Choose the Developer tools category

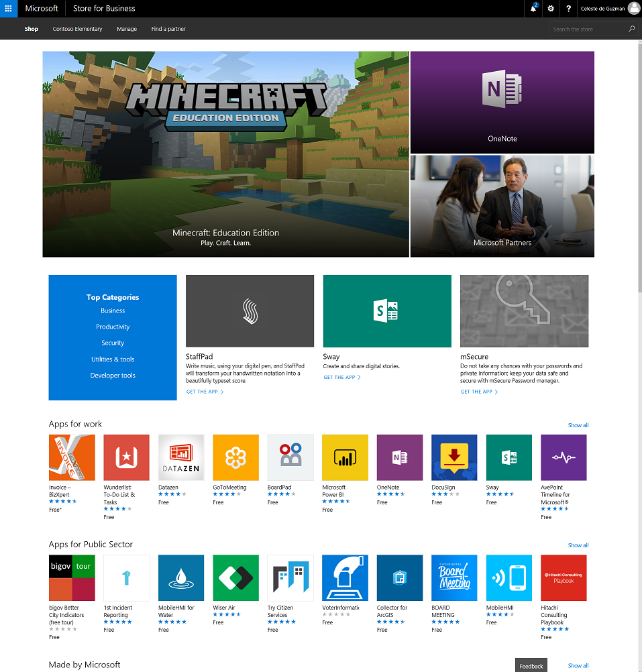point(113,376)
